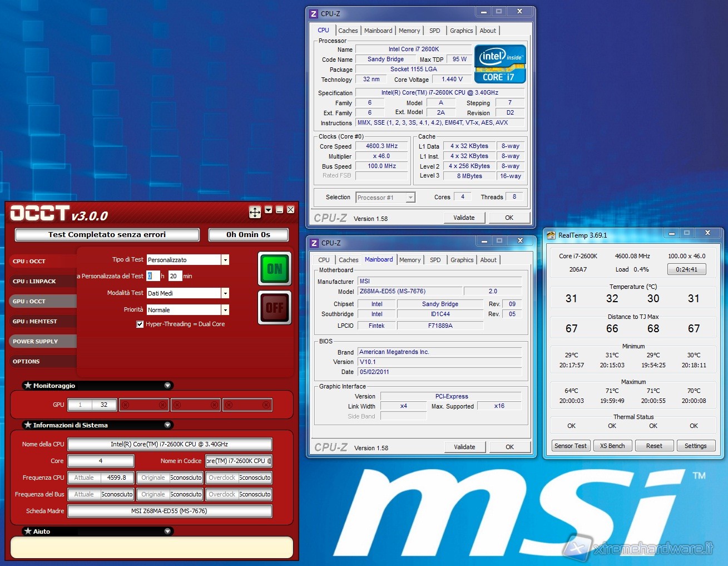Switch to Memory tab in top CPU-Z window

tap(409, 31)
